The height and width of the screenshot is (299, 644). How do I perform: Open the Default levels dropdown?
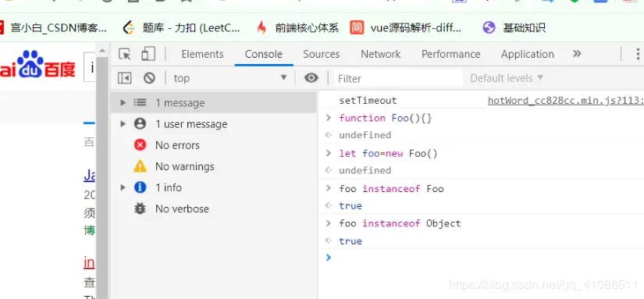(507, 78)
